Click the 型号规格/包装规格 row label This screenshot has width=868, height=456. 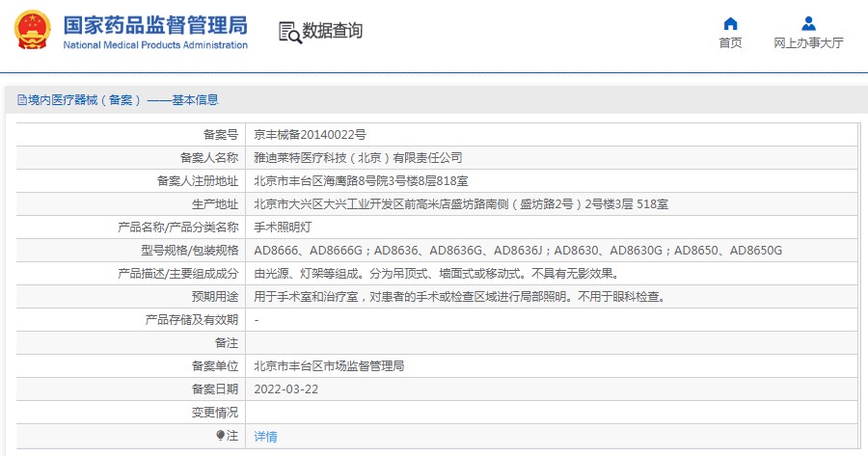pos(189,251)
